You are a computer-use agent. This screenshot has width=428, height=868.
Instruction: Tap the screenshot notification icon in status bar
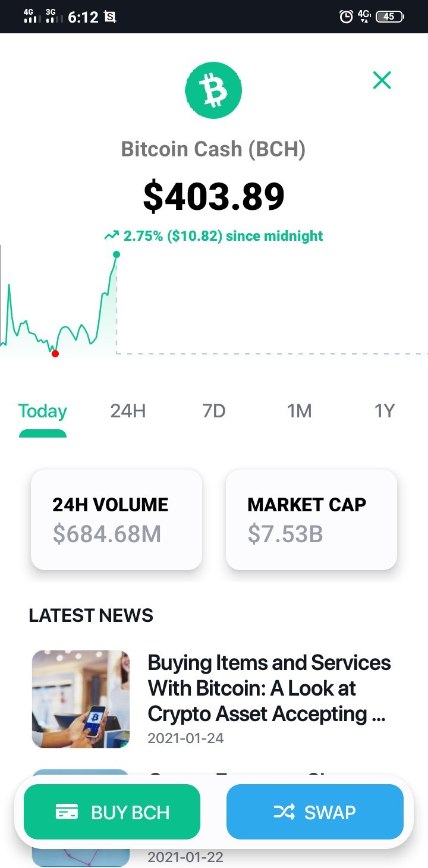point(110,17)
